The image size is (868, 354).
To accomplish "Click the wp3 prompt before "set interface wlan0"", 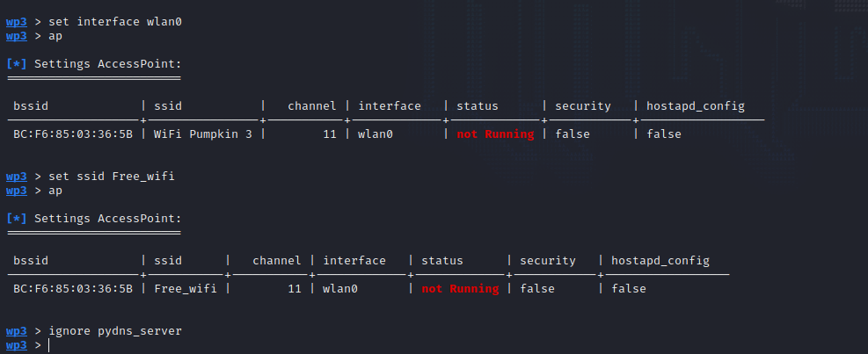I will pyautogui.click(x=17, y=21).
